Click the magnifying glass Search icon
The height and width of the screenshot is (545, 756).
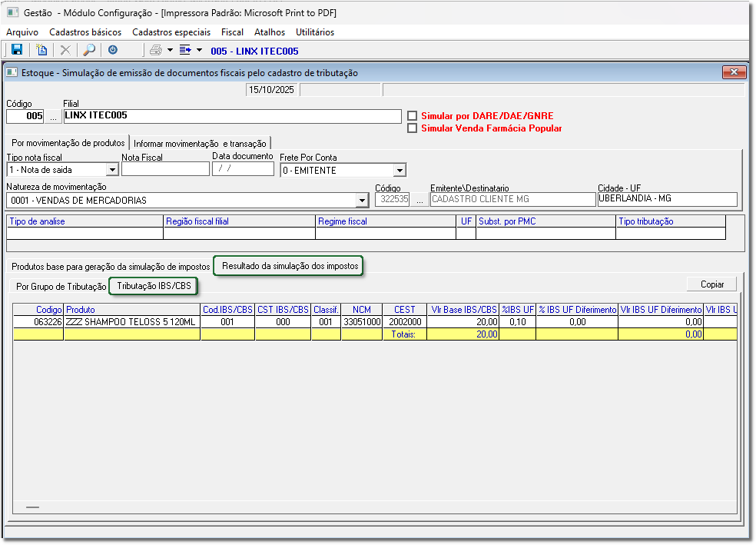pos(89,50)
